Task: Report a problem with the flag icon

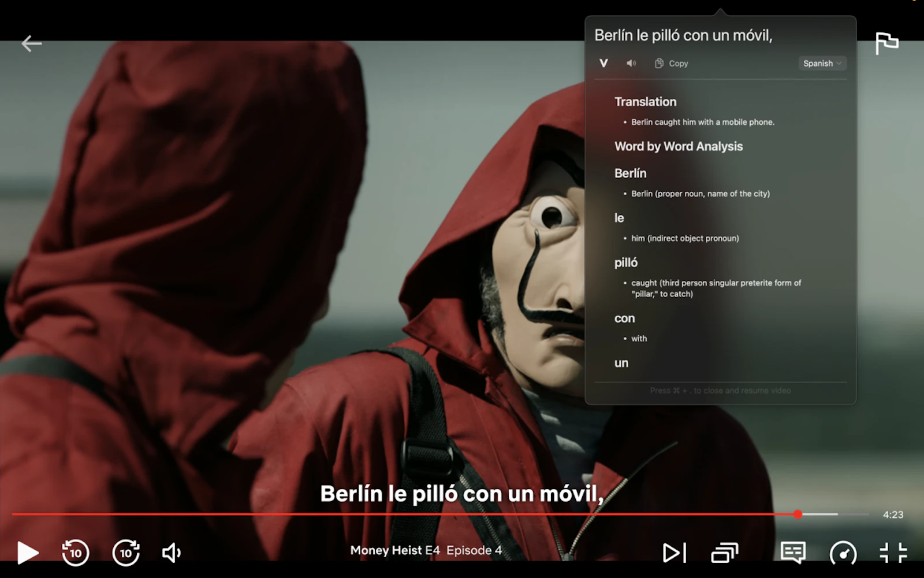Action: (x=886, y=43)
